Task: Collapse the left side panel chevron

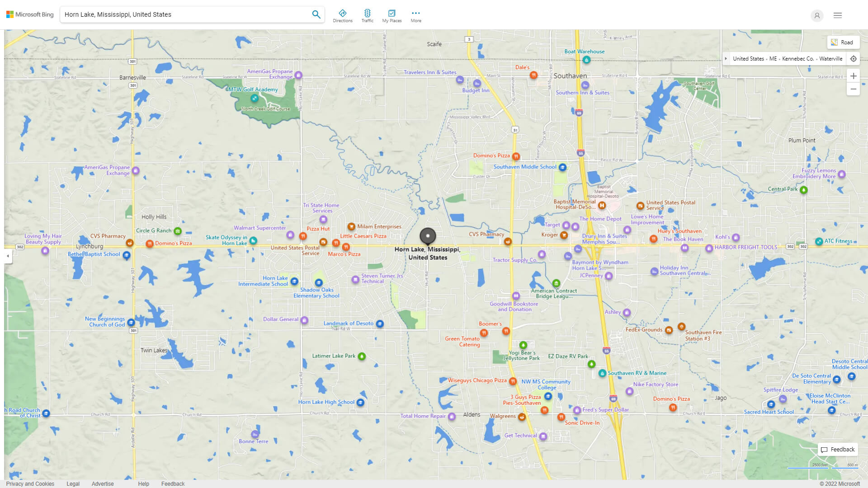Action: click(7, 256)
